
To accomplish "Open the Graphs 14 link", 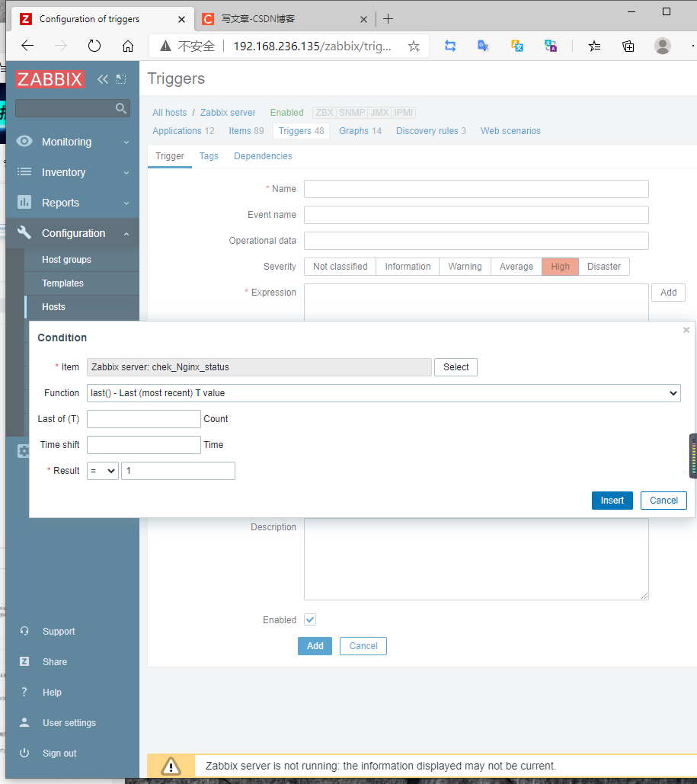I will [x=360, y=131].
